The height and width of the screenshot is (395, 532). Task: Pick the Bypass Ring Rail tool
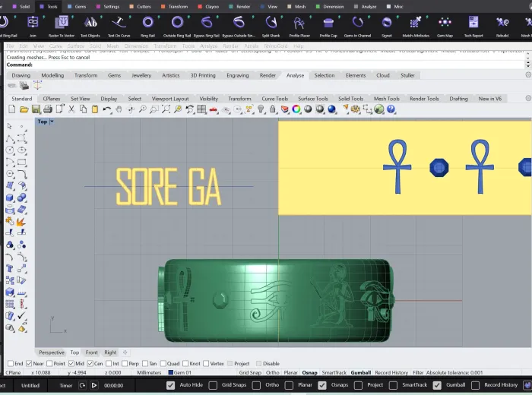[206, 26]
